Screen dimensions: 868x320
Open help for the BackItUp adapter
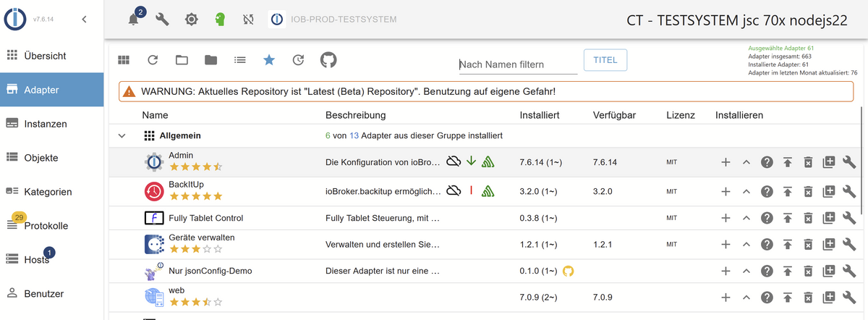pyautogui.click(x=767, y=191)
